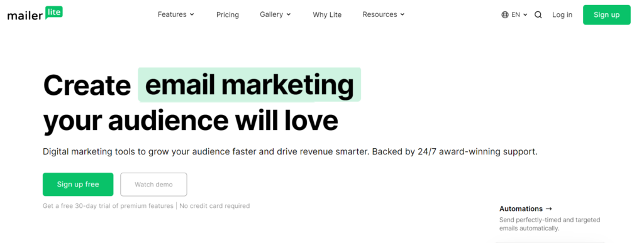Click the arrow next to Automations
Image resolution: width=644 pixels, height=243 pixels.
point(548,208)
